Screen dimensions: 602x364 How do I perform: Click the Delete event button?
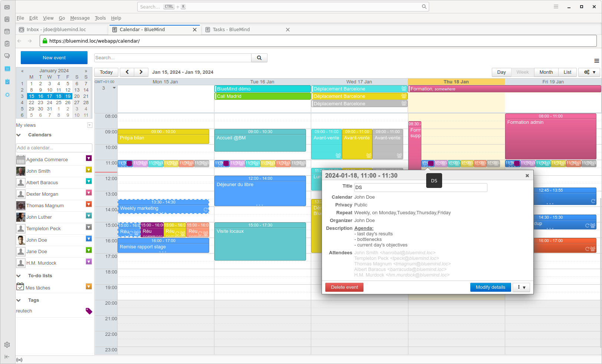(x=344, y=287)
